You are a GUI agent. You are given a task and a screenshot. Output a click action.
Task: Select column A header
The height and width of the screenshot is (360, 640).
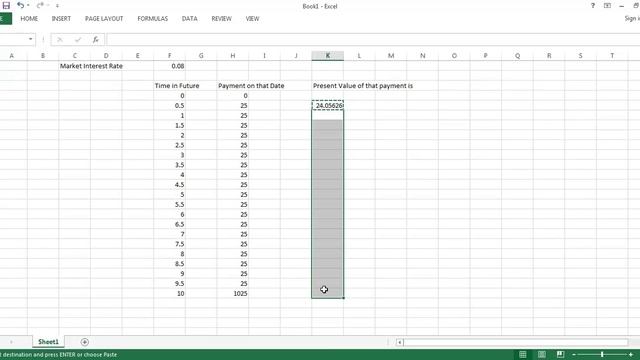click(11, 56)
